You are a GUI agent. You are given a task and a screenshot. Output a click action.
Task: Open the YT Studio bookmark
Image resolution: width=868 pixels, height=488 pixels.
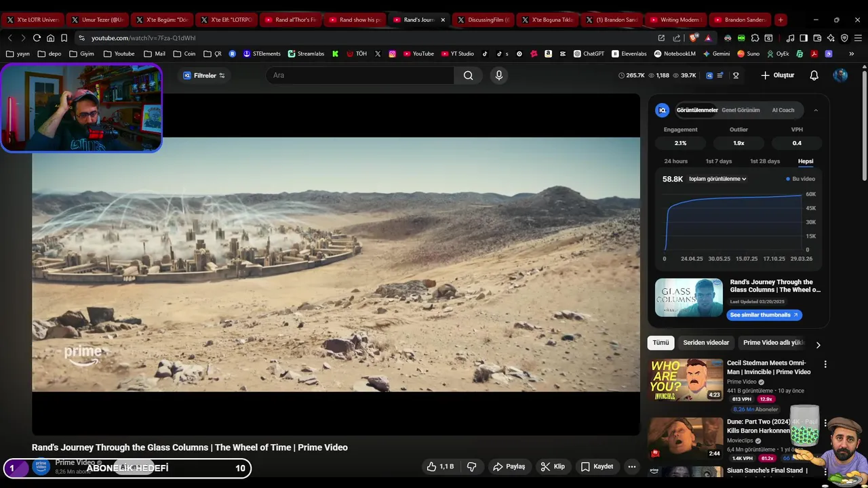458,54
